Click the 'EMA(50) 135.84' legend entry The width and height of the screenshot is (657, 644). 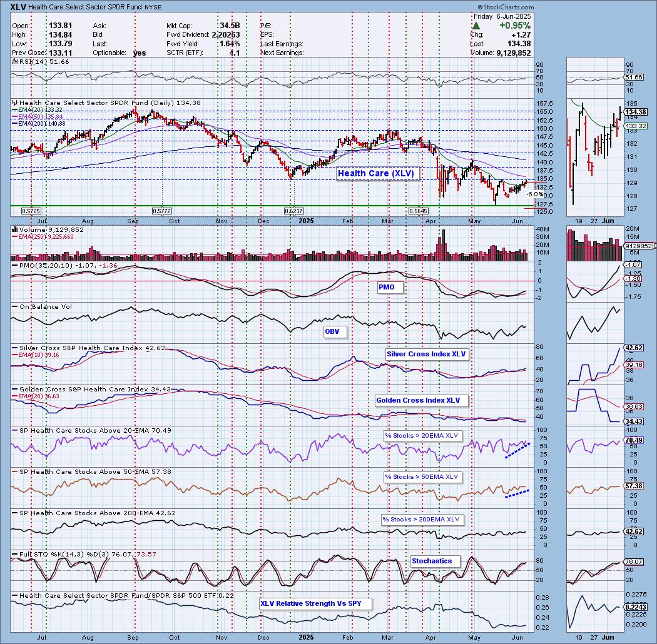[x=37, y=116]
